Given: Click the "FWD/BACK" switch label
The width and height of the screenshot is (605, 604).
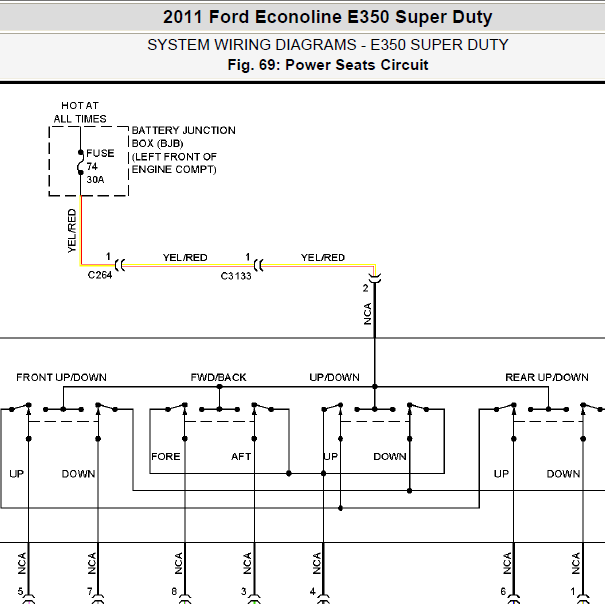Looking at the screenshot, I should (x=218, y=377).
